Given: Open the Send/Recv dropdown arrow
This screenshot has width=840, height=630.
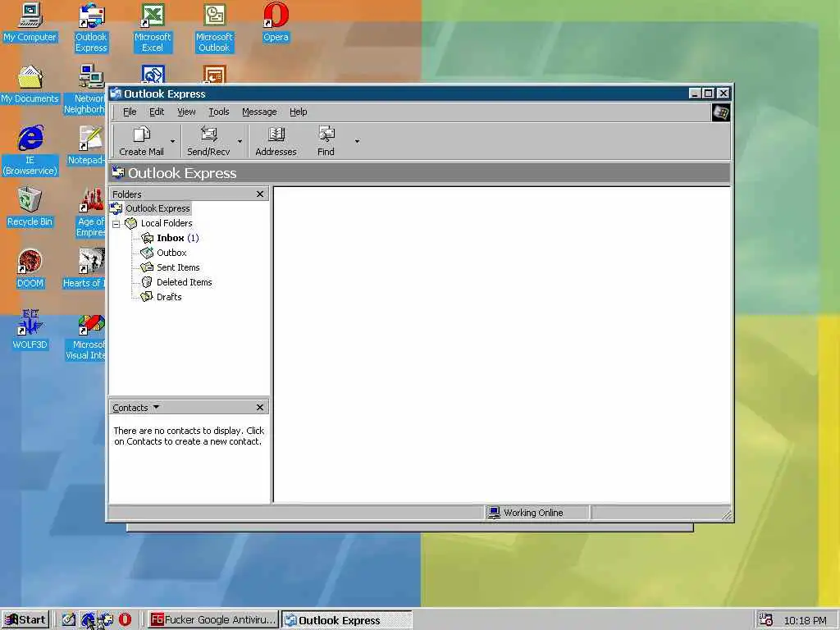Looking at the screenshot, I should click(240, 141).
